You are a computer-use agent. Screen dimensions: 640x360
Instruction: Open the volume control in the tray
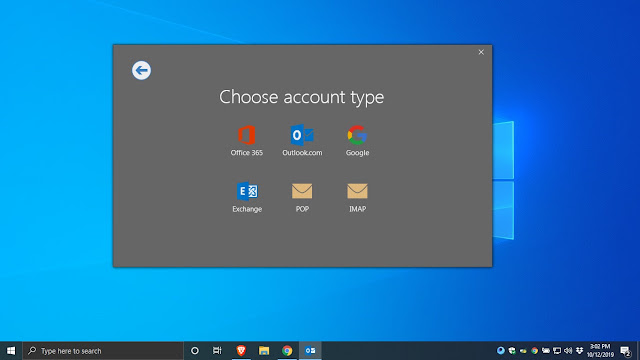[x=568, y=351]
